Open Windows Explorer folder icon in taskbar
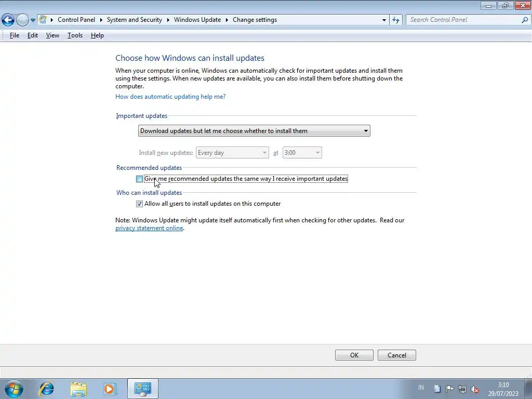Image resolution: width=532 pixels, height=399 pixels. (x=78, y=389)
